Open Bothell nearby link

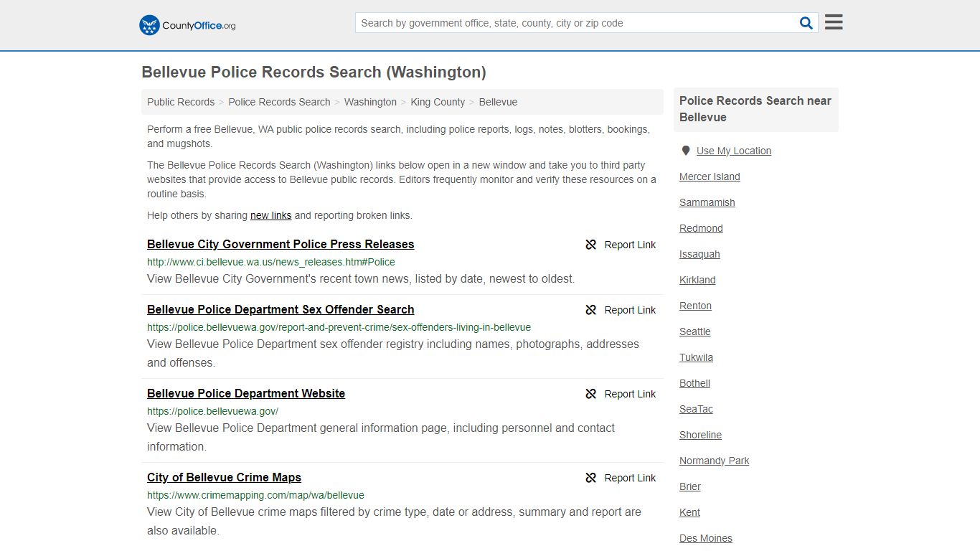[x=694, y=383]
